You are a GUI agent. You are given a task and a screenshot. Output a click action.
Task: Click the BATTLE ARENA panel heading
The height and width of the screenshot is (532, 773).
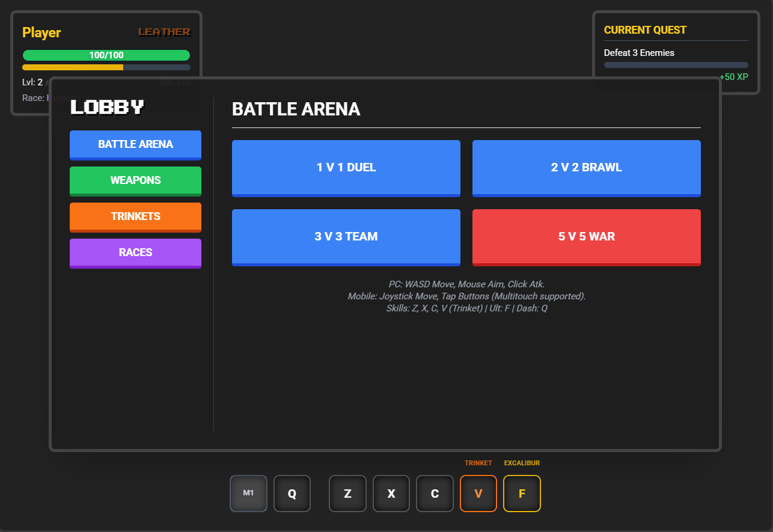296,109
